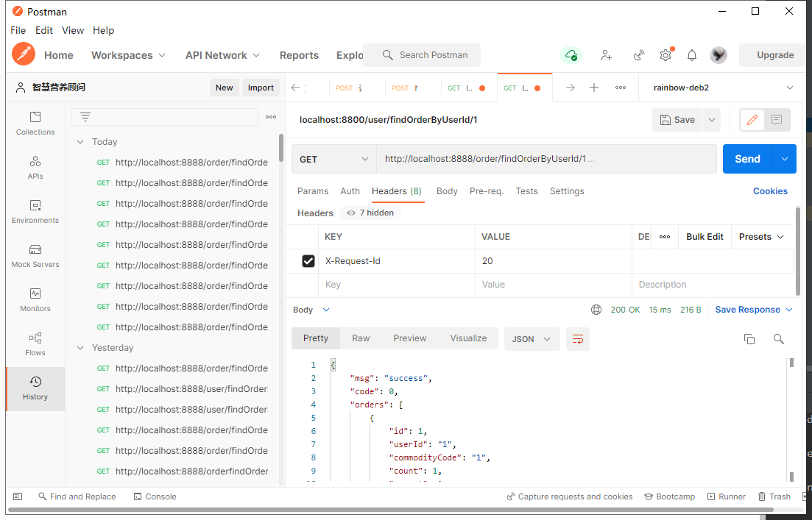Open the user avatar menu
This screenshot has height=520, width=812.
tap(719, 55)
